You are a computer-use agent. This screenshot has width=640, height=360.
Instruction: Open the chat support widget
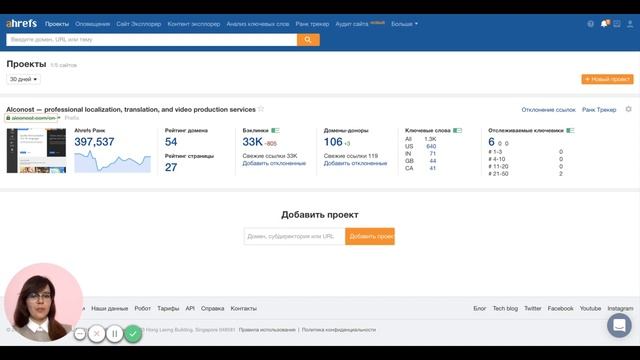[x=619, y=325]
